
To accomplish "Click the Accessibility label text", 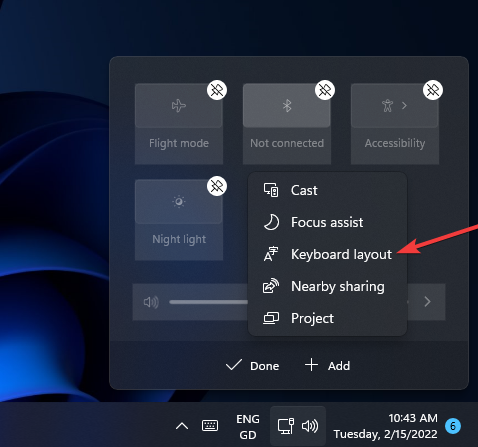I will click(395, 143).
